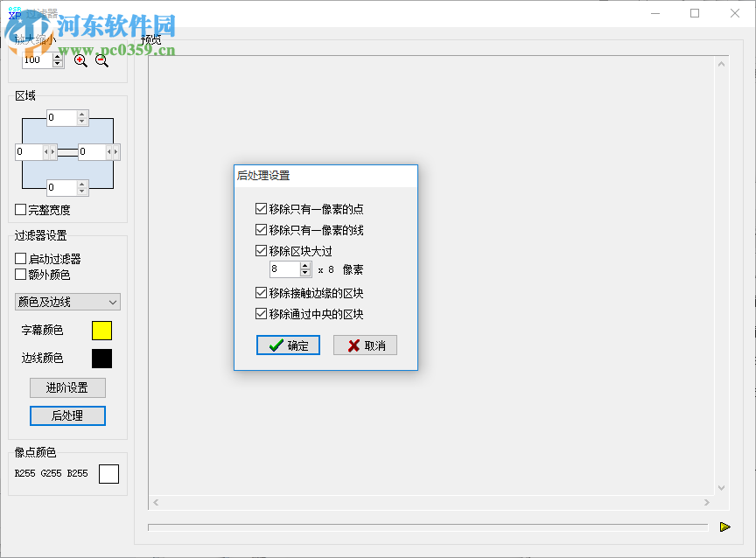Disable 移除通过中央的区块 option
The width and height of the screenshot is (756, 558).
pyautogui.click(x=261, y=313)
